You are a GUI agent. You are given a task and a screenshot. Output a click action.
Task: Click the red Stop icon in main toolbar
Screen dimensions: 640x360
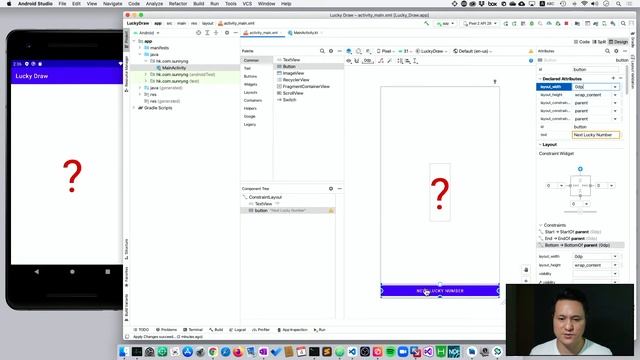(567, 24)
